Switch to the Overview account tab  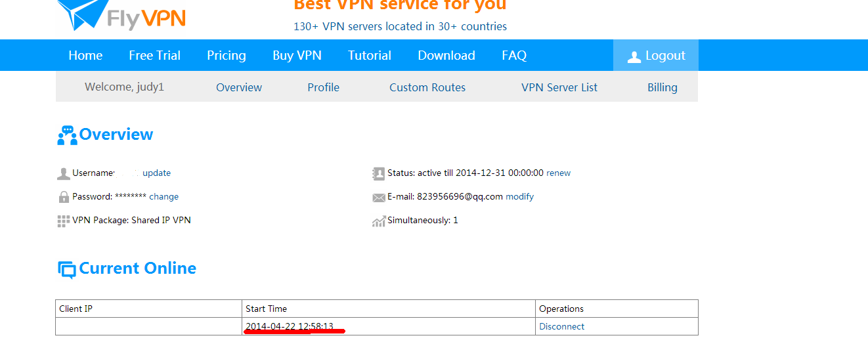[239, 87]
